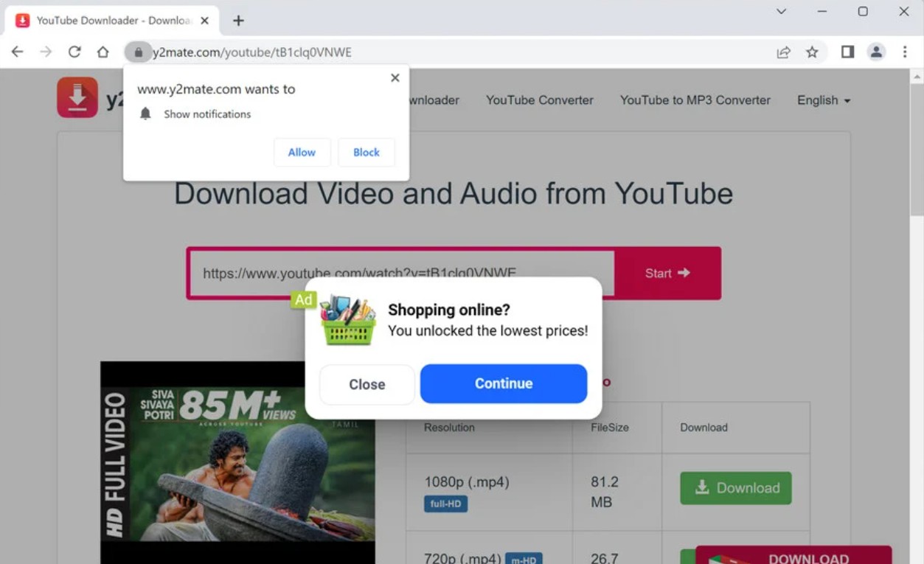
Task: Open the Chrome three-dot menu
Action: [x=905, y=52]
